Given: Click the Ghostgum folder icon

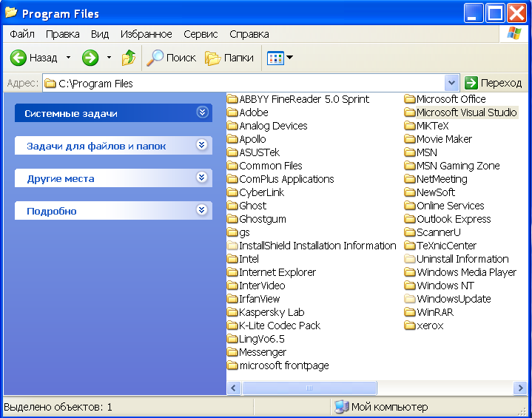Looking at the screenshot, I should click(x=232, y=219).
